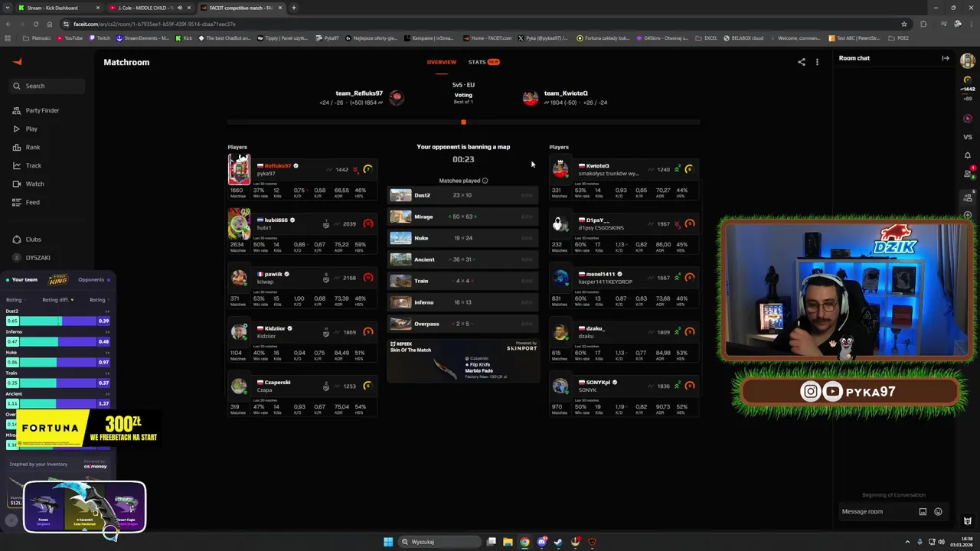The width and height of the screenshot is (980, 551).
Task: Open pawiik player profile
Action: [x=273, y=274]
